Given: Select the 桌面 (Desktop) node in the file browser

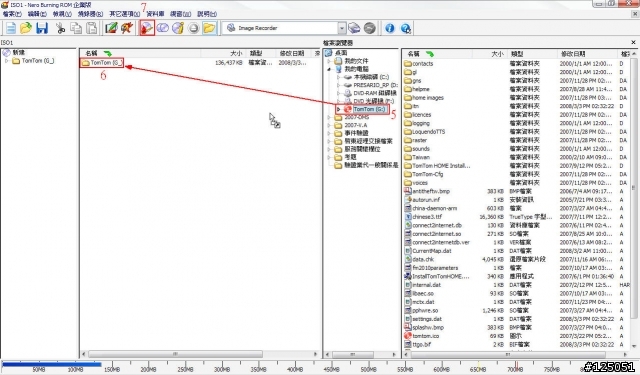Looking at the screenshot, I should 341,53.
